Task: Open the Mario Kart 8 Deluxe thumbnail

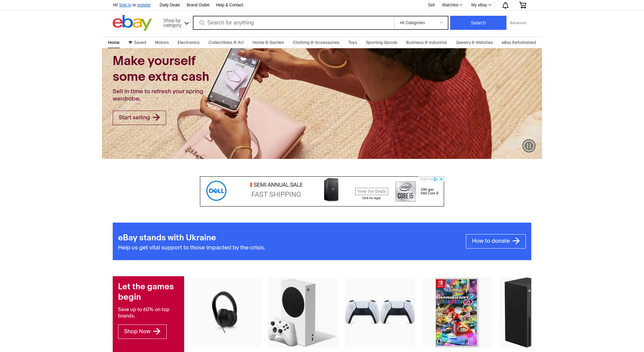Action: tap(457, 312)
